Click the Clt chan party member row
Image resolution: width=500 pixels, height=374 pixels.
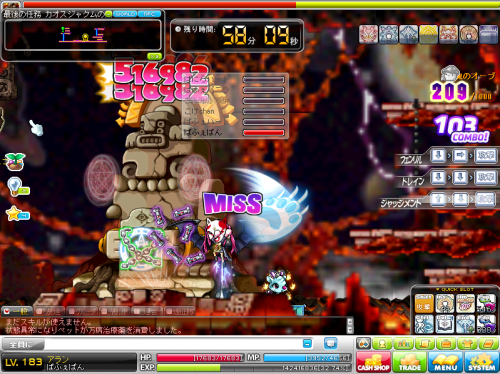click(x=235, y=111)
